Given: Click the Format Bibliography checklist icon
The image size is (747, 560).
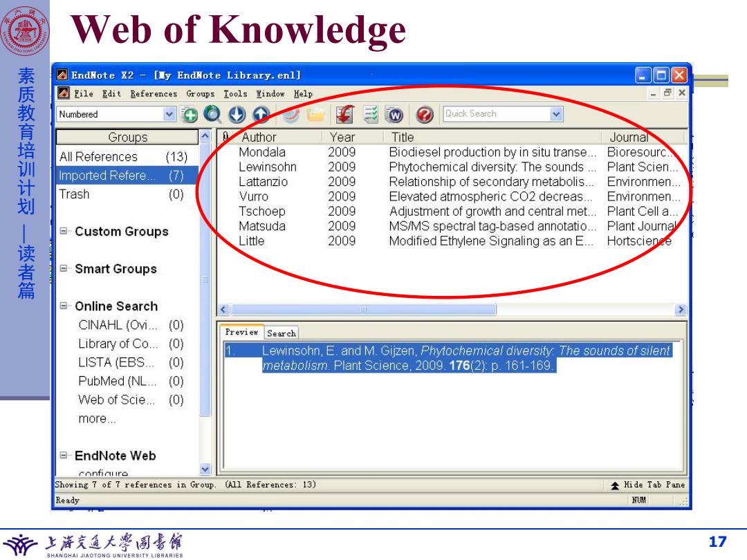Looking at the screenshot, I should pyautogui.click(x=371, y=115).
